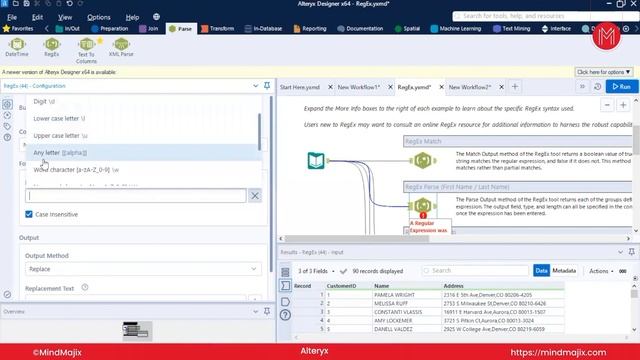Viewport: 640px width, 360px height.
Task: Click the PAMELA WRIGHT cell
Action: [407, 295]
